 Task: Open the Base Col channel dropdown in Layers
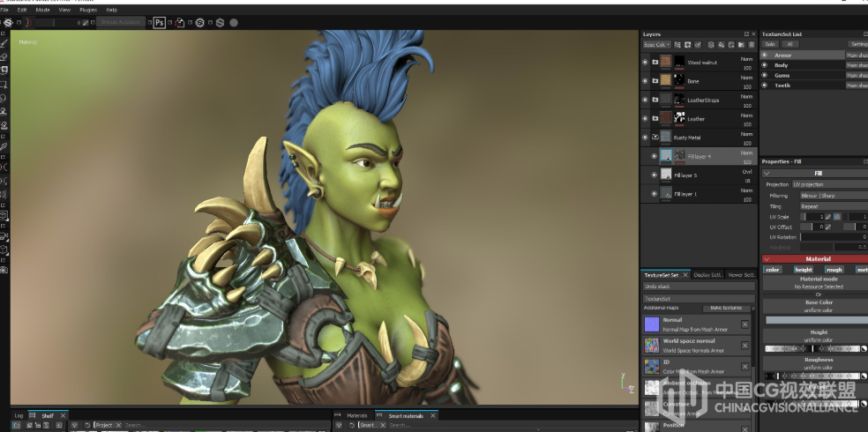pyautogui.click(x=656, y=45)
